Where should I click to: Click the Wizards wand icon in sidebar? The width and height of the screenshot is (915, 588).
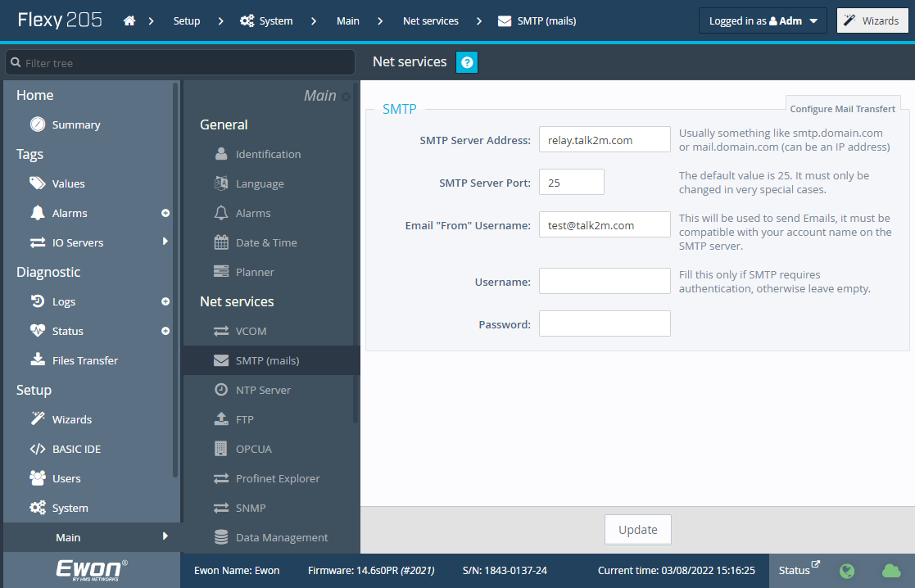[38, 418]
